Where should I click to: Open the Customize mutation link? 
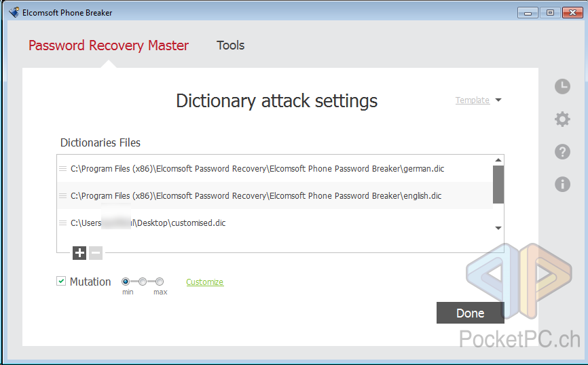click(x=205, y=282)
